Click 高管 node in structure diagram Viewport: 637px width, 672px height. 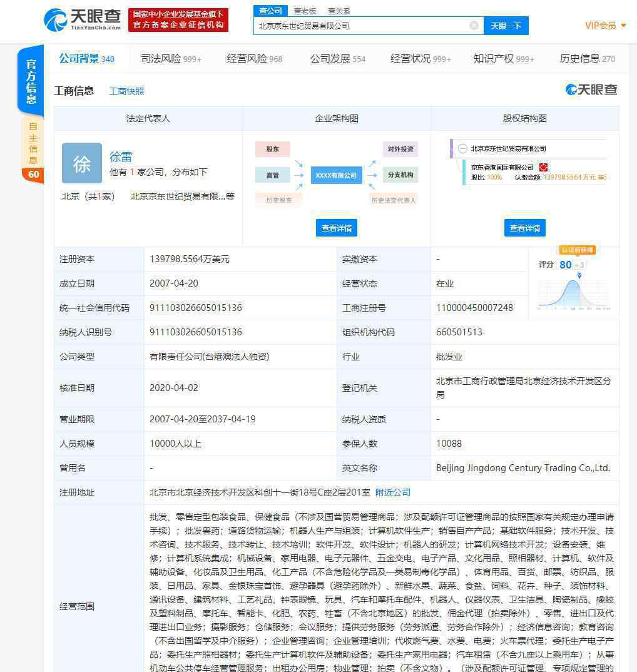pyautogui.click(x=273, y=175)
